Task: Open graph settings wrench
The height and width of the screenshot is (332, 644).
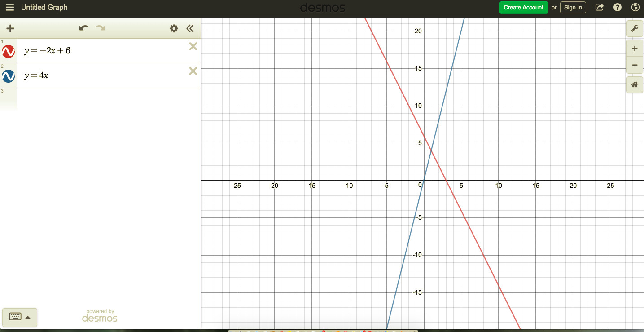Action: (635, 29)
